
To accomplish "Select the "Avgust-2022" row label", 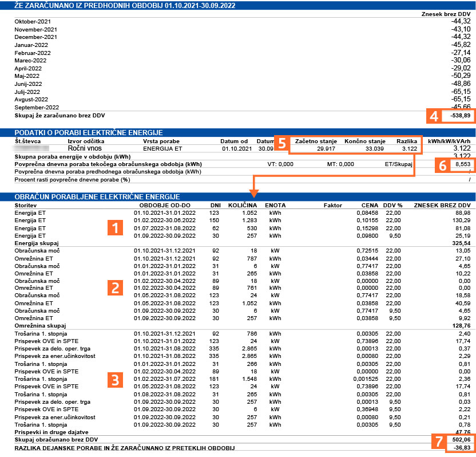I will point(31,100).
